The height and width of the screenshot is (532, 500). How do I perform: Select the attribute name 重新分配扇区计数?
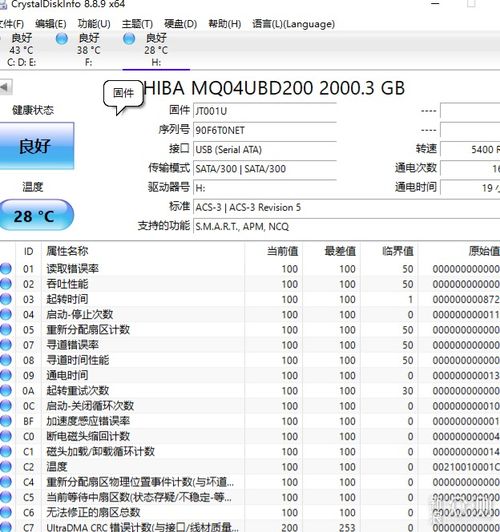click(x=88, y=330)
